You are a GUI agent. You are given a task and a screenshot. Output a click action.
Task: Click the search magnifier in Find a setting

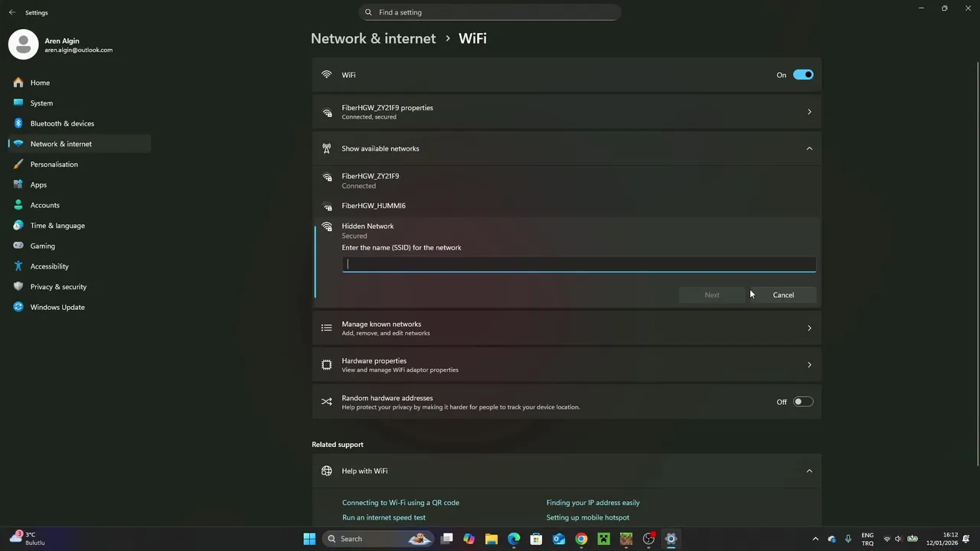pyautogui.click(x=368, y=12)
